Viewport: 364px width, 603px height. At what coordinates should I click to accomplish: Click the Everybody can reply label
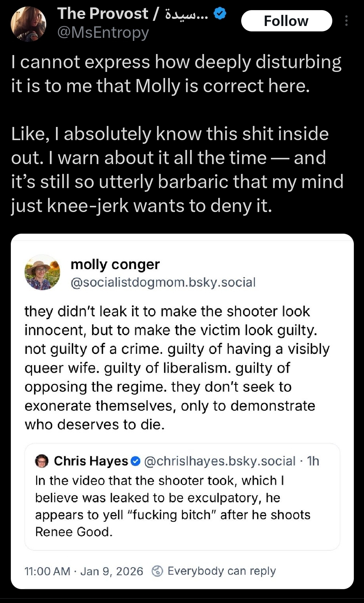222,571
